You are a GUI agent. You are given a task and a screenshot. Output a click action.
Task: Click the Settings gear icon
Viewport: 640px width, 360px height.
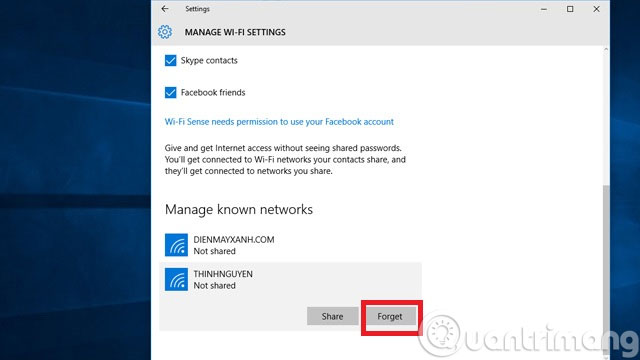click(x=165, y=32)
